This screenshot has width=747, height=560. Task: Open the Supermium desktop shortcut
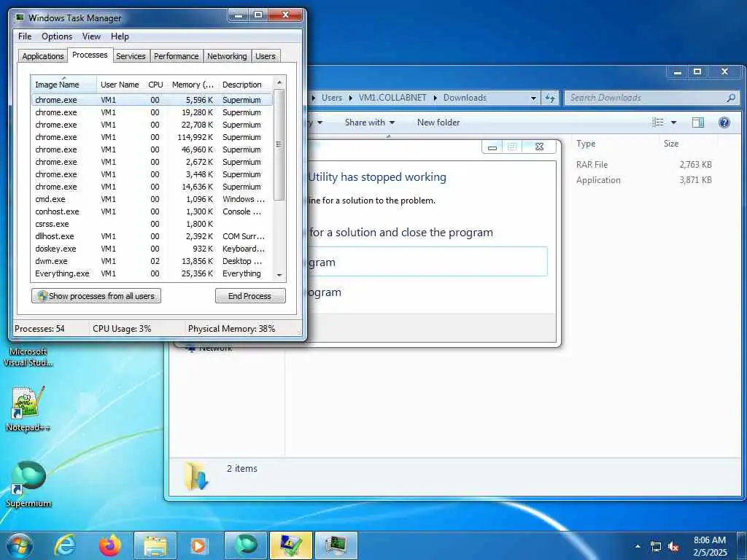pos(28,483)
